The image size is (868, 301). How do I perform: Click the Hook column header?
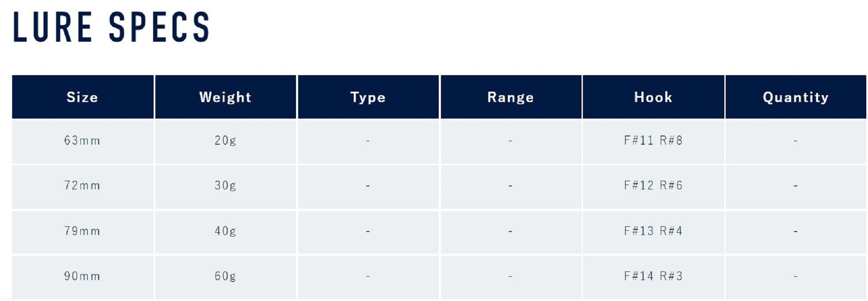click(653, 97)
